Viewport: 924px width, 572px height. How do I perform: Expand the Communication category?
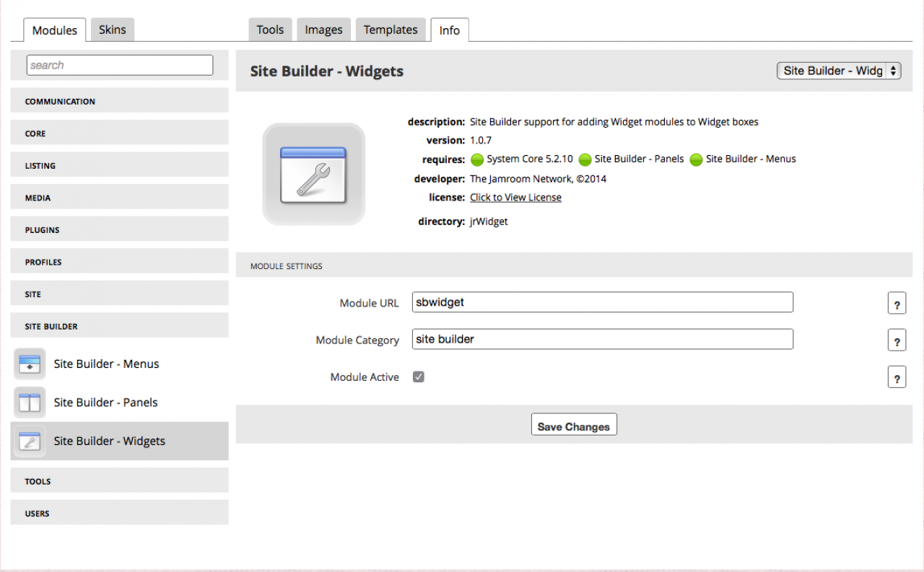click(x=119, y=102)
